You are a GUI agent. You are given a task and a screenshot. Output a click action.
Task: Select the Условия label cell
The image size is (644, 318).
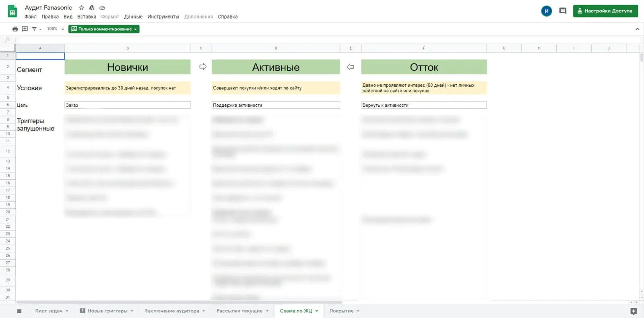tap(40, 88)
